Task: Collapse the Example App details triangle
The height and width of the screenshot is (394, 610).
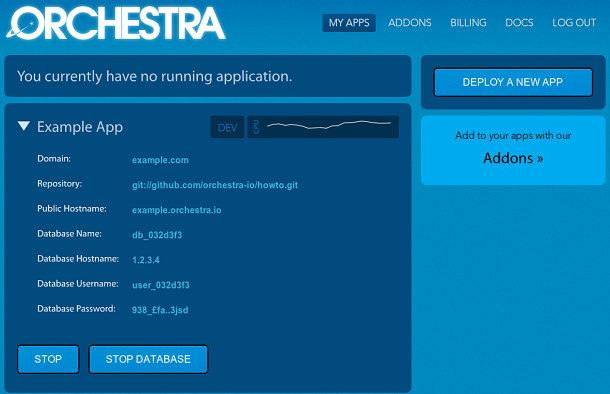Action: (24, 126)
